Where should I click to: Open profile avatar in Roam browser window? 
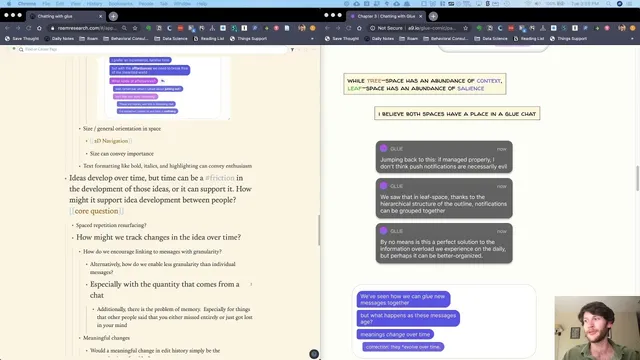tap(302, 28)
